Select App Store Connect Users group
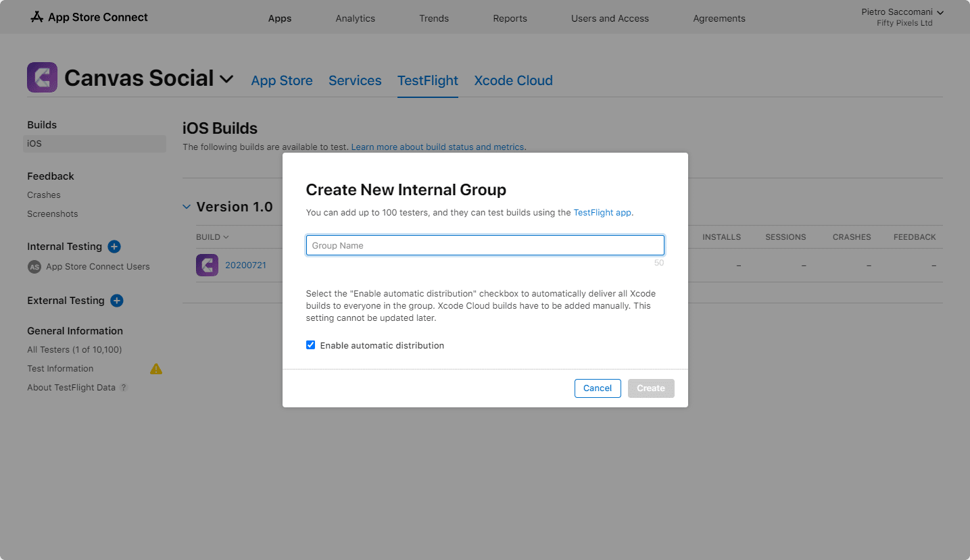This screenshot has width=970, height=560. point(98,267)
